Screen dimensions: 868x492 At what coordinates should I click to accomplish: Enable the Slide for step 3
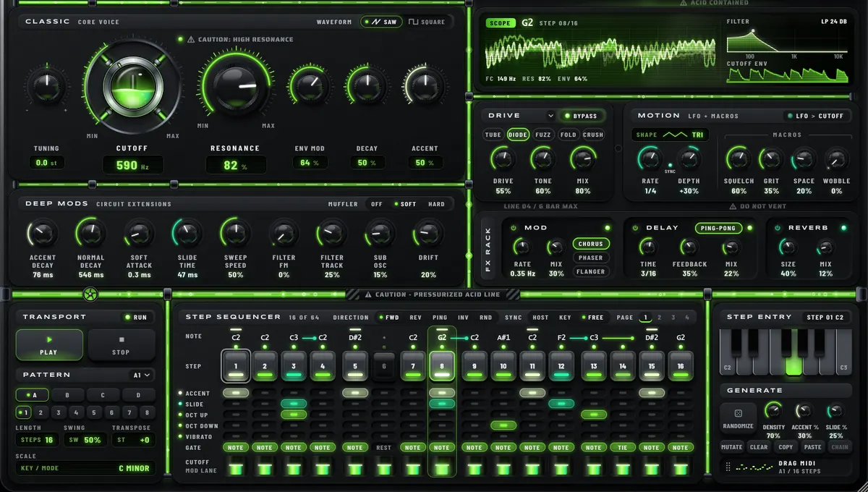(x=294, y=404)
